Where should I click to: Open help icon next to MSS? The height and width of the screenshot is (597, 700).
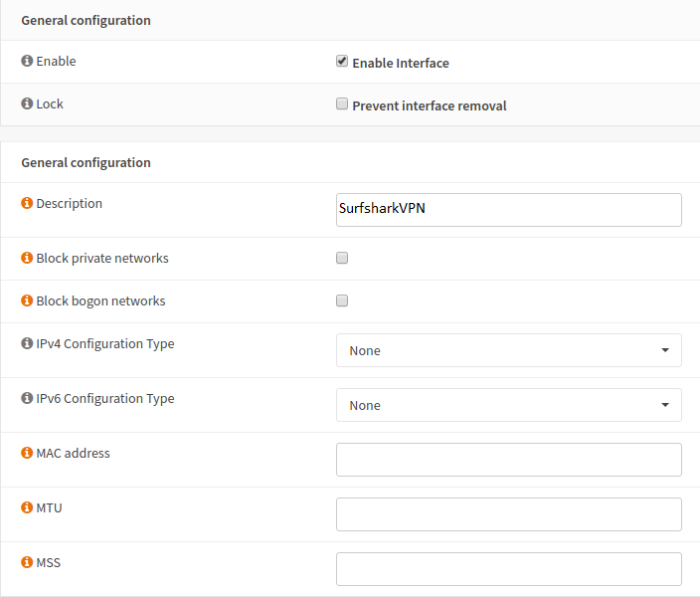pyautogui.click(x=27, y=563)
